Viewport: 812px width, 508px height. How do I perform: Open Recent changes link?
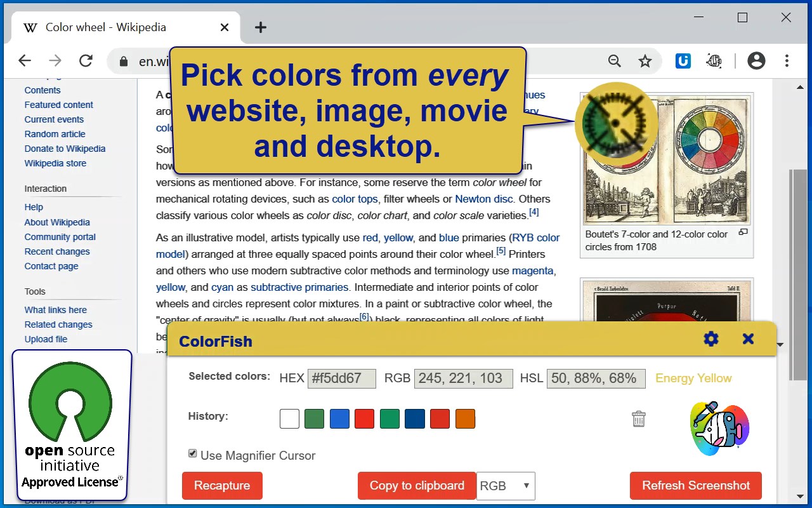(57, 251)
